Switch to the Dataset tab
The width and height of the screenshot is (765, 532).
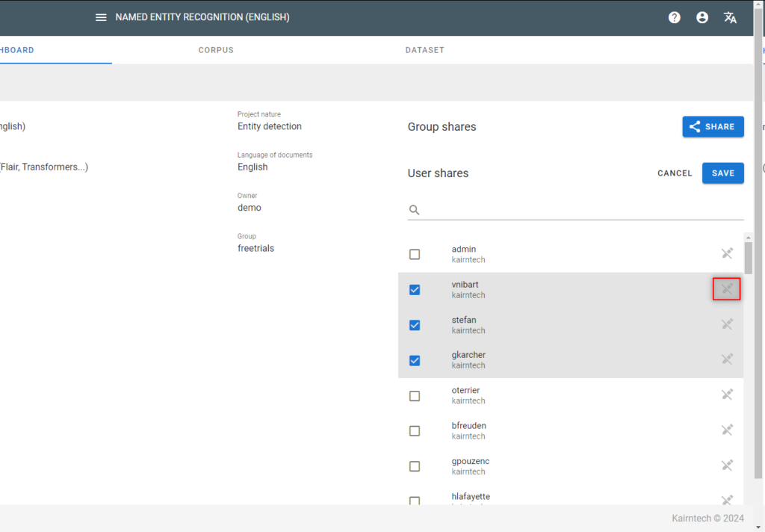click(425, 50)
